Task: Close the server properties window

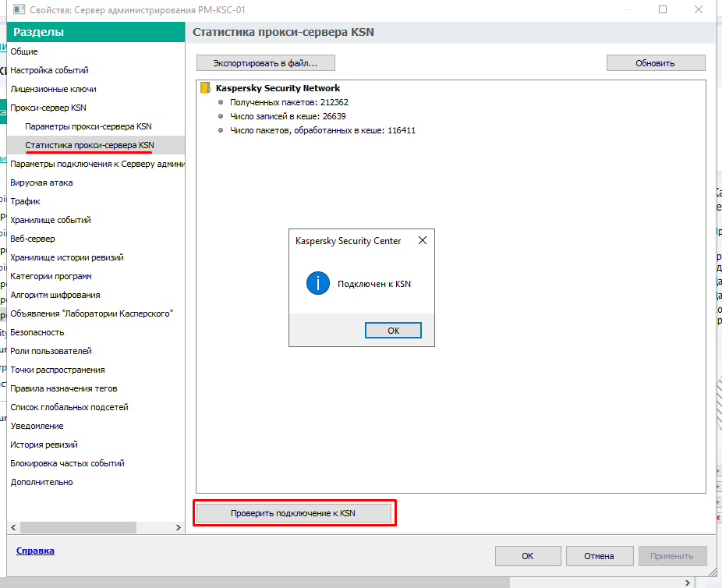Action: pos(699,9)
